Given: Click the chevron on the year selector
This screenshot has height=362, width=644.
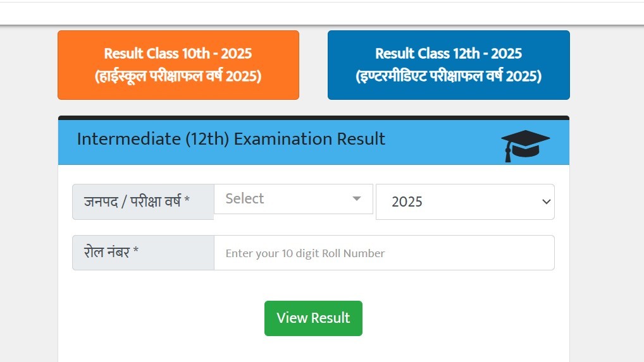Looking at the screenshot, I should [x=547, y=202].
